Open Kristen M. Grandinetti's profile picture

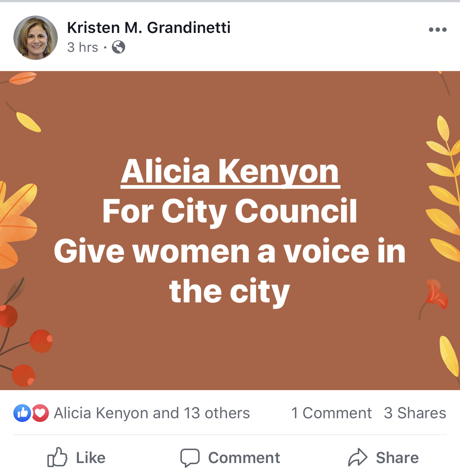click(36, 37)
